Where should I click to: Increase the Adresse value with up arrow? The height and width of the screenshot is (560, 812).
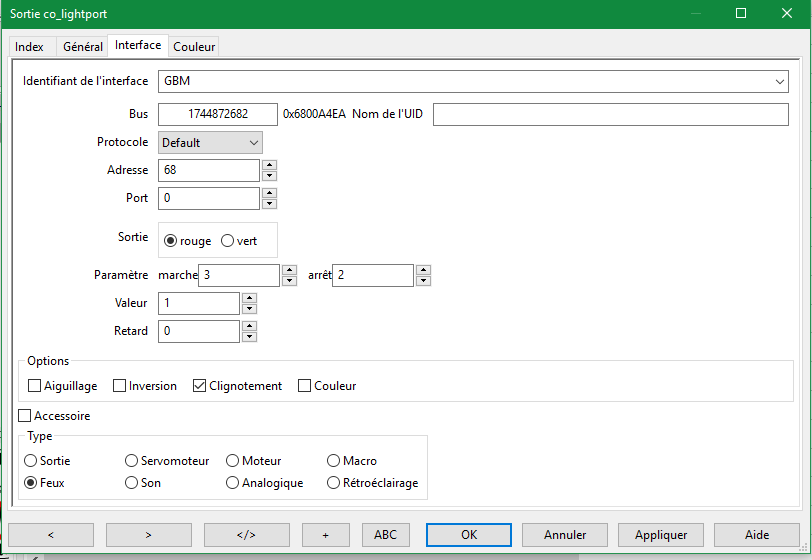[x=269, y=165]
